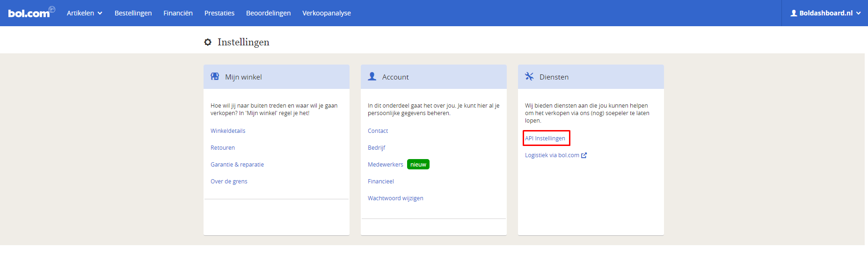Open the Bestellingen menu item
This screenshot has height=262, width=868.
(x=133, y=13)
